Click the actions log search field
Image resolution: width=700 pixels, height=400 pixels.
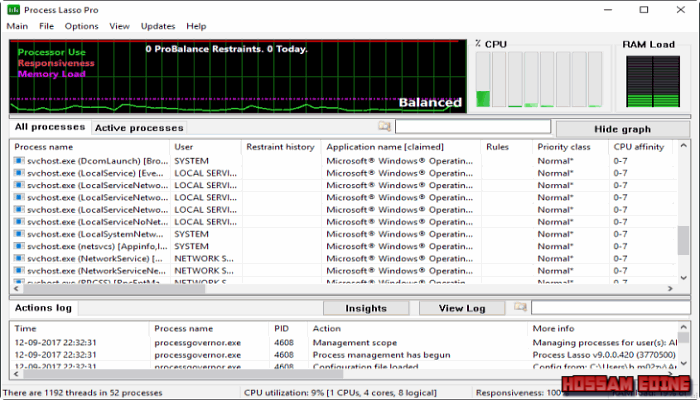click(x=611, y=307)
